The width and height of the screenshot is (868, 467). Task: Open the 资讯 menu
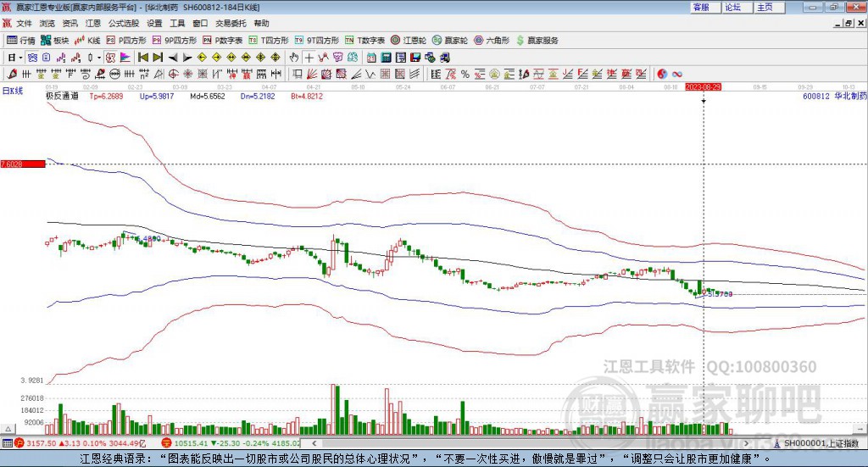[x=70, y=23]
